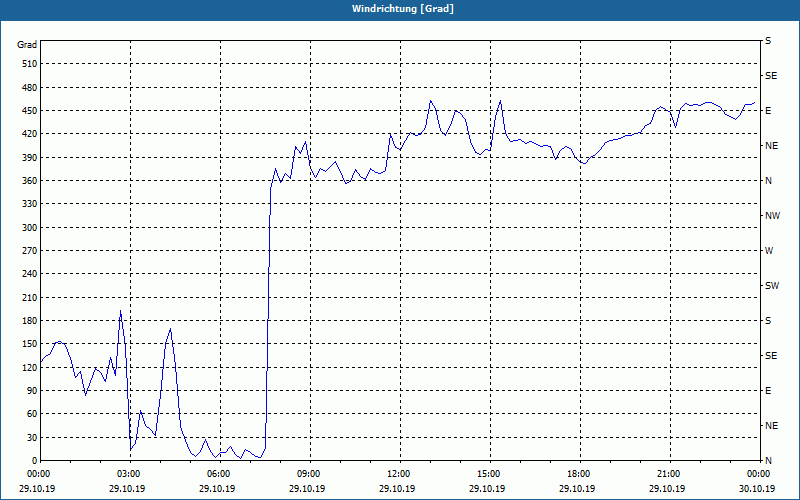The height and width of the screenshot is (500, 800).
Task: Click the 300 y-axis value
Action: (30, 228)
